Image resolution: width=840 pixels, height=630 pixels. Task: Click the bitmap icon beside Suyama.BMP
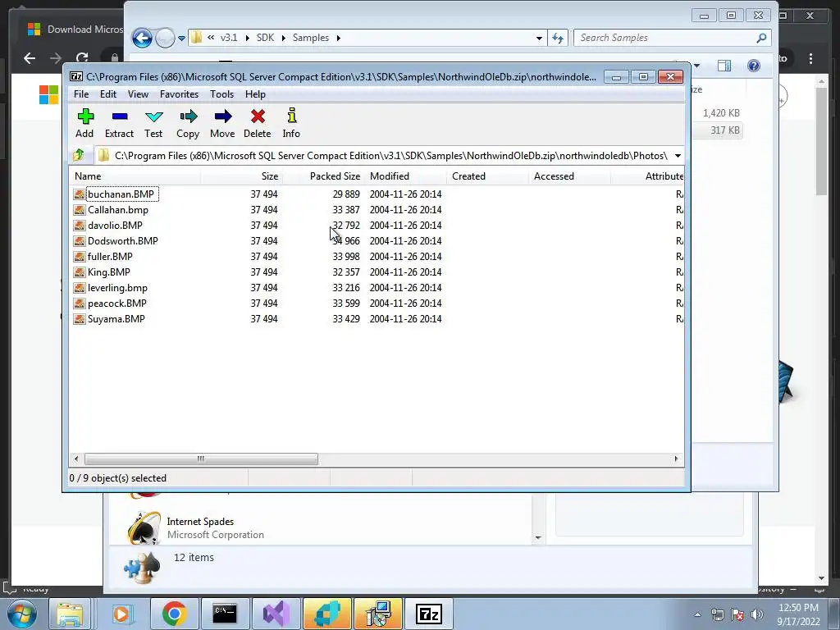pos(80,319)
